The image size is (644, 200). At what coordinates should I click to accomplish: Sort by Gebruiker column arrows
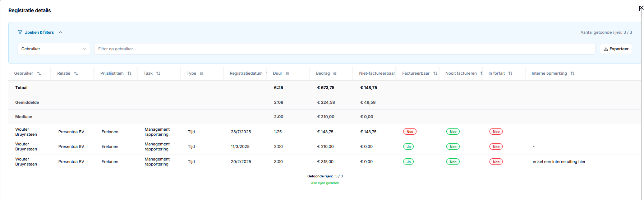pos(39,73)
